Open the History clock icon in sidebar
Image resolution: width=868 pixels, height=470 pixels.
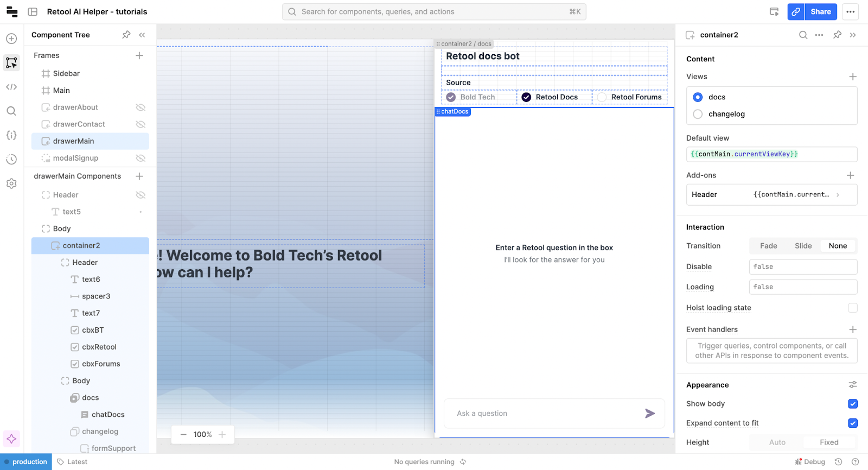click(x=11, y=159)
